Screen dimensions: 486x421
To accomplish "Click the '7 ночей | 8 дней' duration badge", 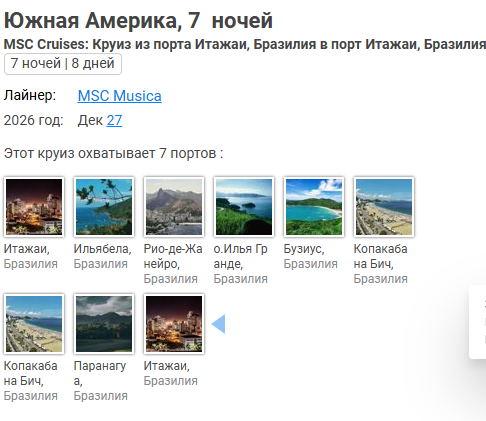I will [63, 64].
